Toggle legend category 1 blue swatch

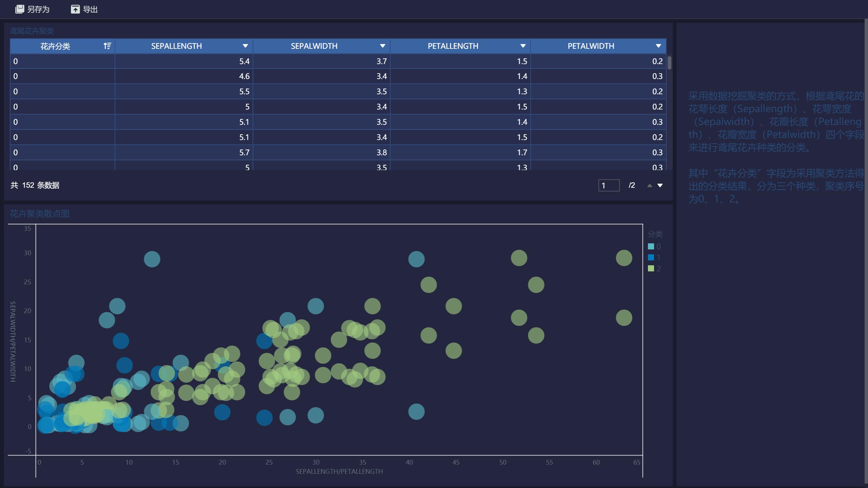point(651,257)
